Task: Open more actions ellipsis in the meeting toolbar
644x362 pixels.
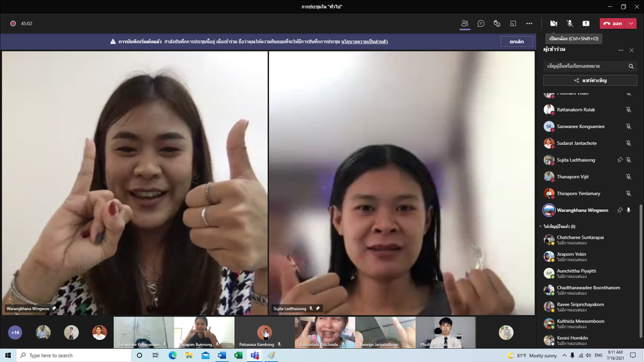Action: pyautogui.click(x=529, y=23)
